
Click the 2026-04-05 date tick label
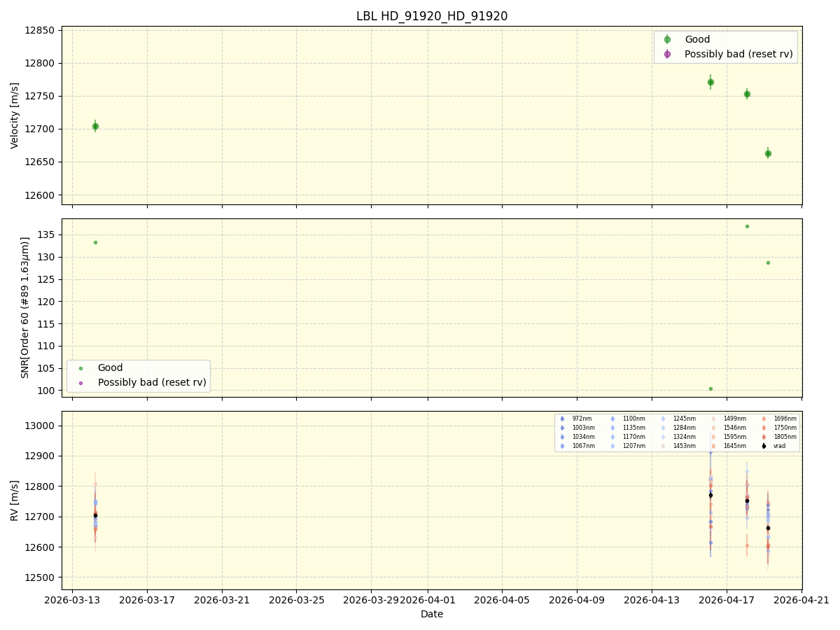point(502,600)
